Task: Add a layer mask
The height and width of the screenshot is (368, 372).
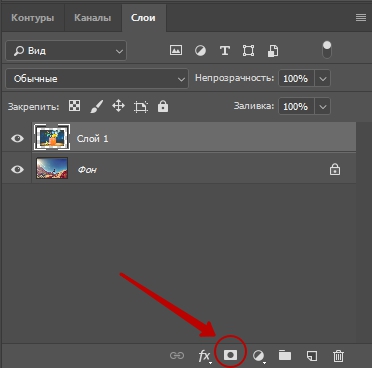Action: click(230, 355)
